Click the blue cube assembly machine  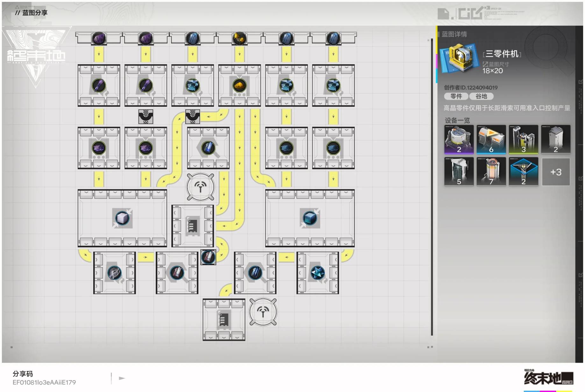310,218
